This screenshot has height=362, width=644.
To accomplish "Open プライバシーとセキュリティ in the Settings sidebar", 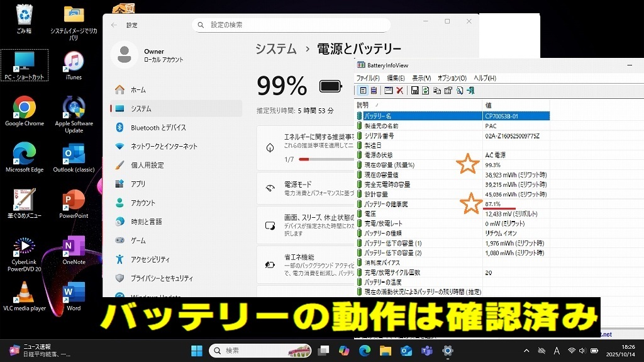I will point(176,278).
